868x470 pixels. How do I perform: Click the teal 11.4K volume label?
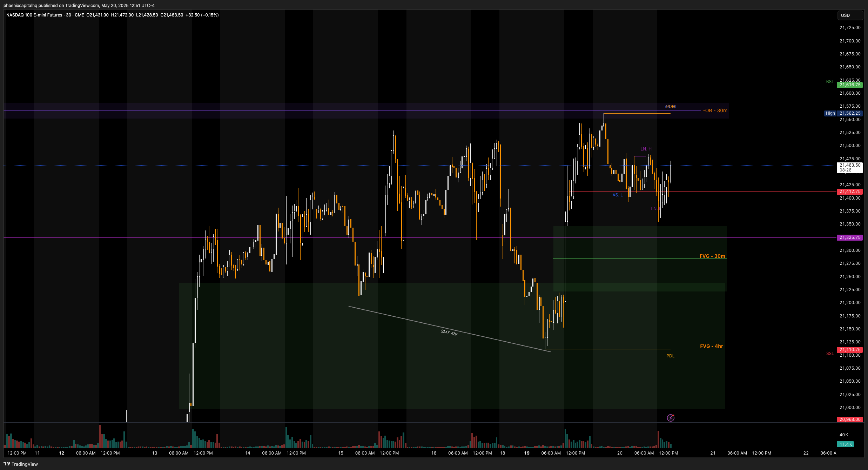pos(845,444)
